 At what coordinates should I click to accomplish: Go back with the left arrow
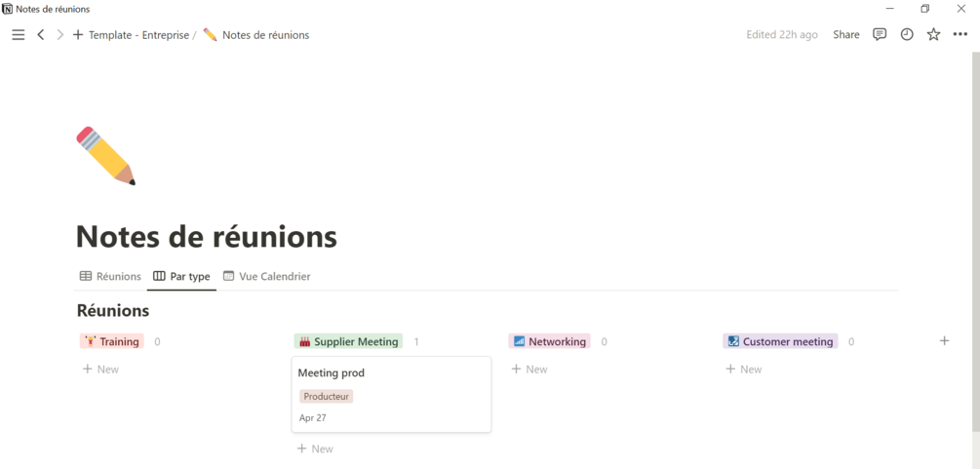pyautogui.click(x=41, y=35)
